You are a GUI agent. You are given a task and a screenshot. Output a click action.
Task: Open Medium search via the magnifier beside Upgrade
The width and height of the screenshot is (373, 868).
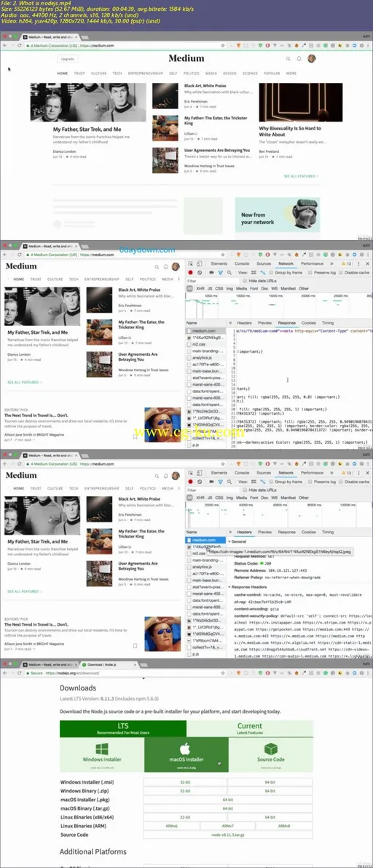[x=288, y=59]
